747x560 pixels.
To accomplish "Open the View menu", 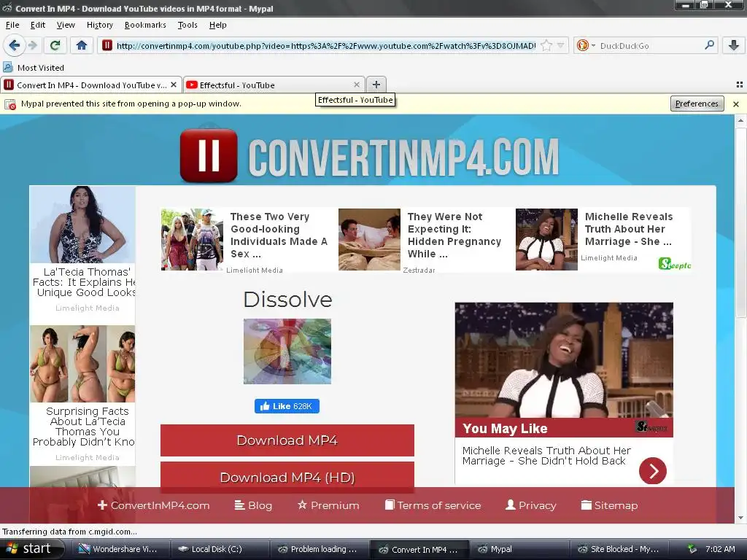I will (66, 25).
